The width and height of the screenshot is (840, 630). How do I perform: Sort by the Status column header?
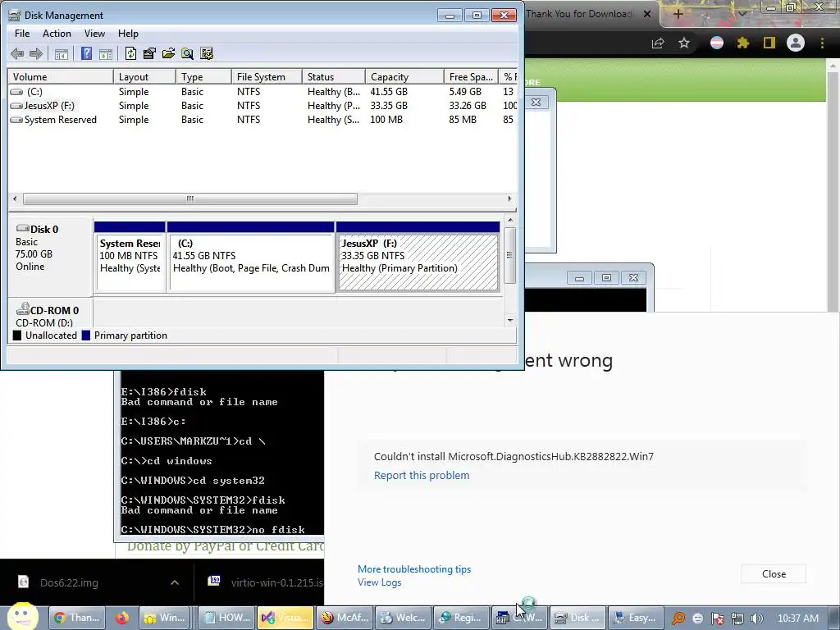(333, 76)
